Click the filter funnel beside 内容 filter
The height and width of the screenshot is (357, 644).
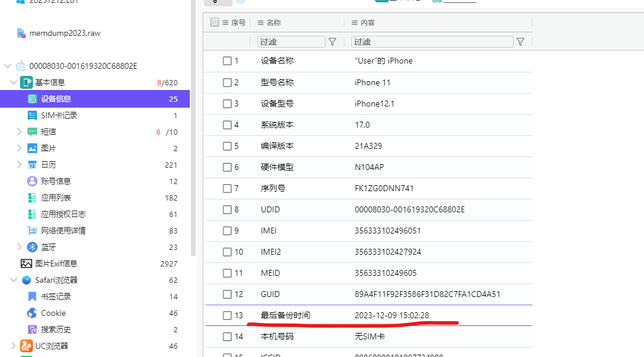coord(521,42)
